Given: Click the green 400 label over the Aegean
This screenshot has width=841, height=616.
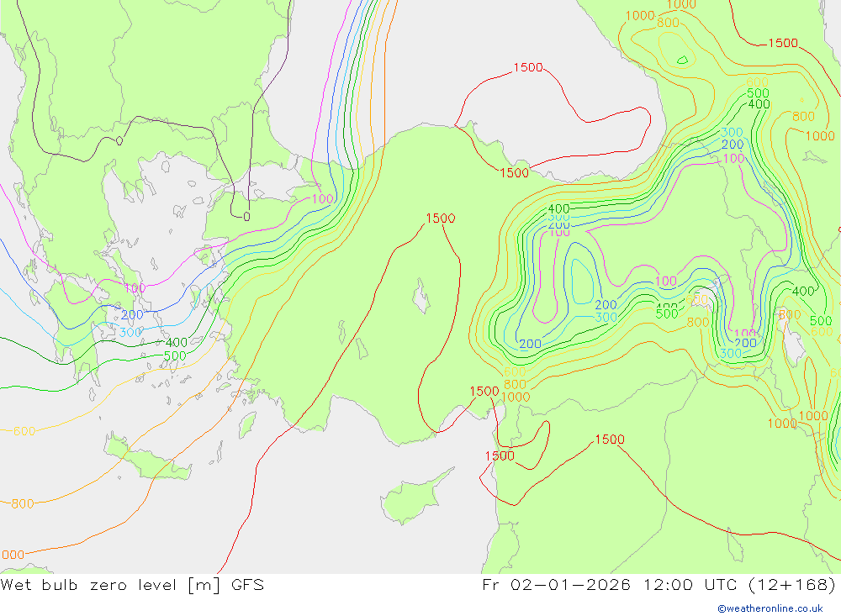Looking at the screenshot, I should (x=177, y=343).
